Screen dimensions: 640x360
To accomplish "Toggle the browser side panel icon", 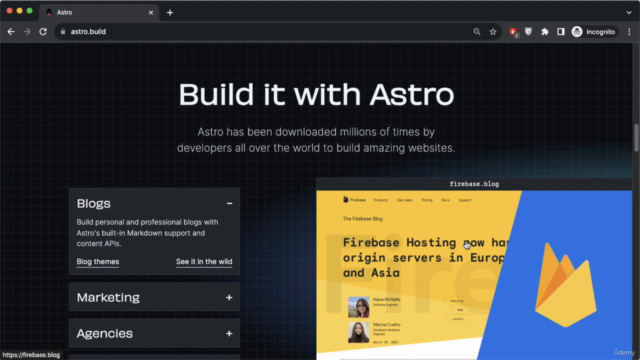I will [x=561, y=31].
